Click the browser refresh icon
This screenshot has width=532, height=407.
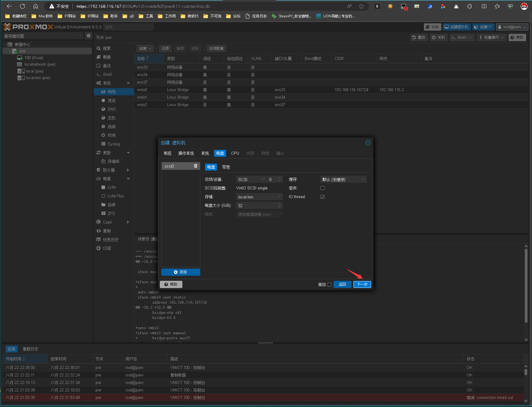click(22, 6)
